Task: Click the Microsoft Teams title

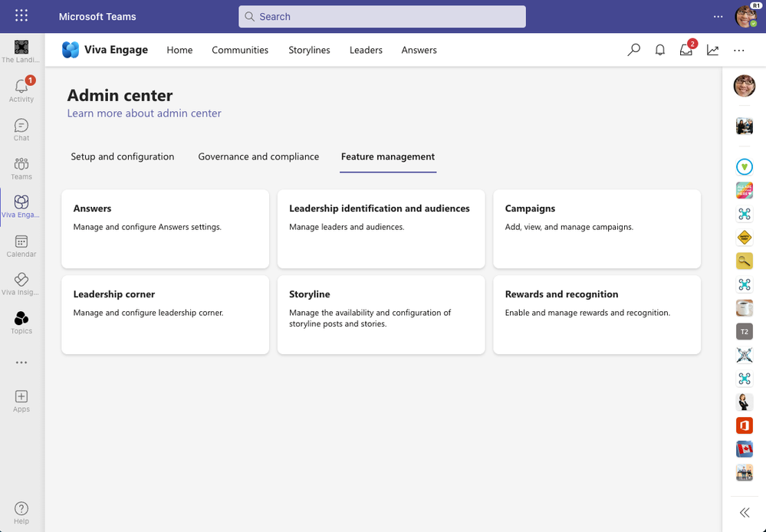Action: coord(97,17)
